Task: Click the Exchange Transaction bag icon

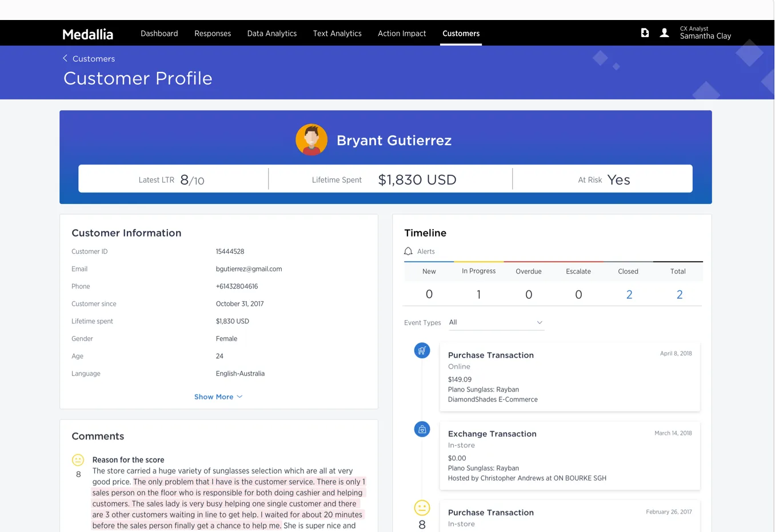Action: pos(422,429)
